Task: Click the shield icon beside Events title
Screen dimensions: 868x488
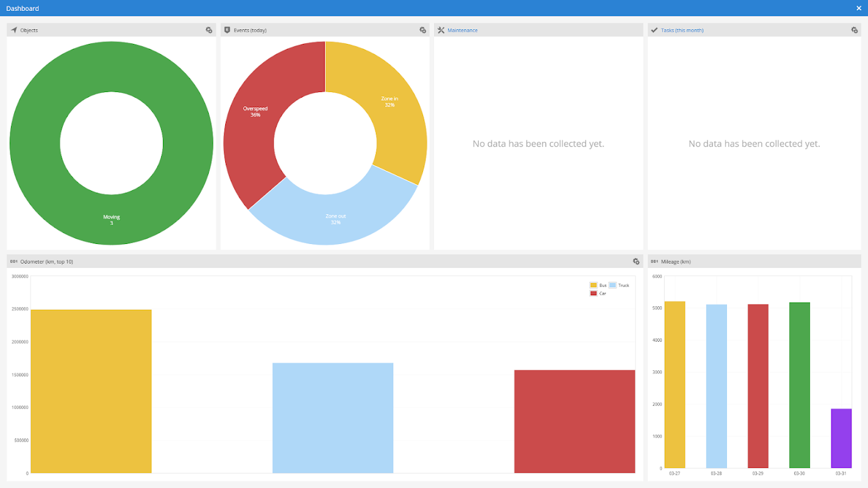Action: tap(227, 30)
